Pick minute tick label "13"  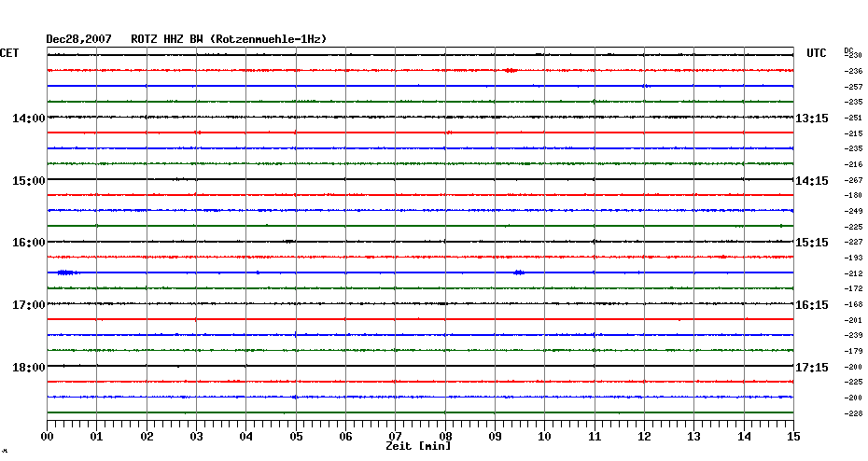tap(694, 437)
